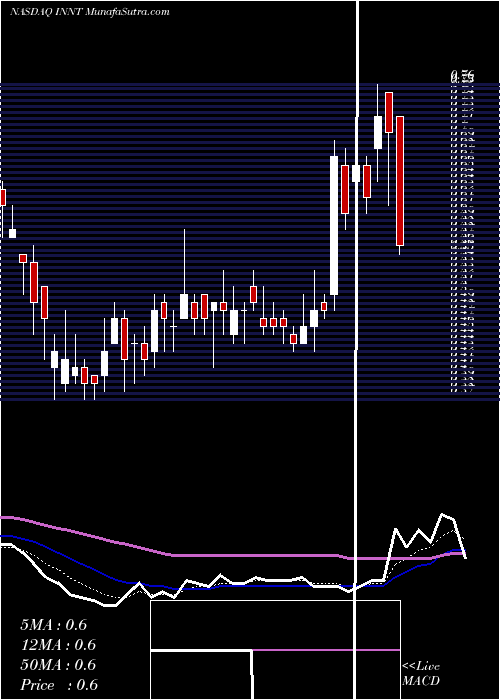Screen dimensions: 500x700
Task: Click the NASDAQ INNT MunafaSutra.com title text
Action: [x=90, y=12]
